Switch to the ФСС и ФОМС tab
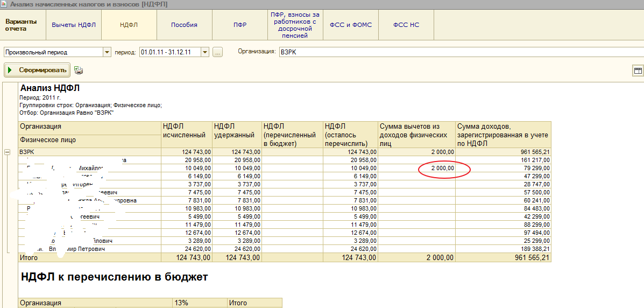The width and height of the screenshot is (644, 308). tap(350, 25)
